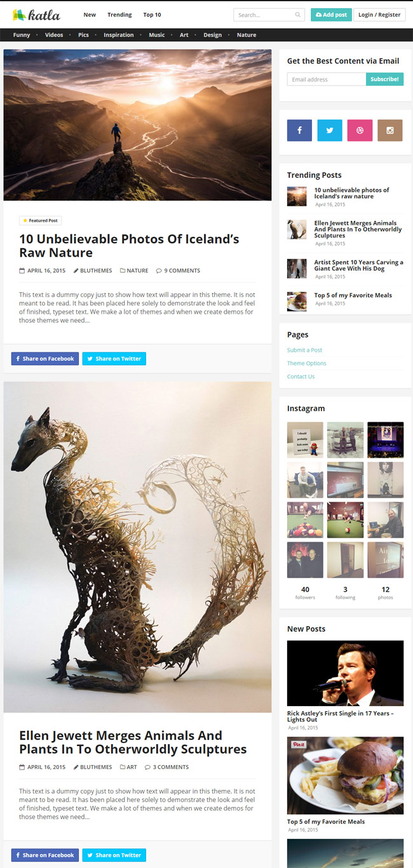Screen dimensions: 413x868
Task: Share the Ellen Jewett post on Twitter
Action: (x=114, y=855)
